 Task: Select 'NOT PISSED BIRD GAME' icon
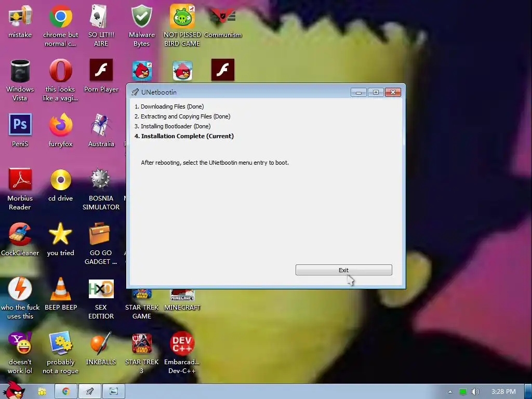(182, 26)
